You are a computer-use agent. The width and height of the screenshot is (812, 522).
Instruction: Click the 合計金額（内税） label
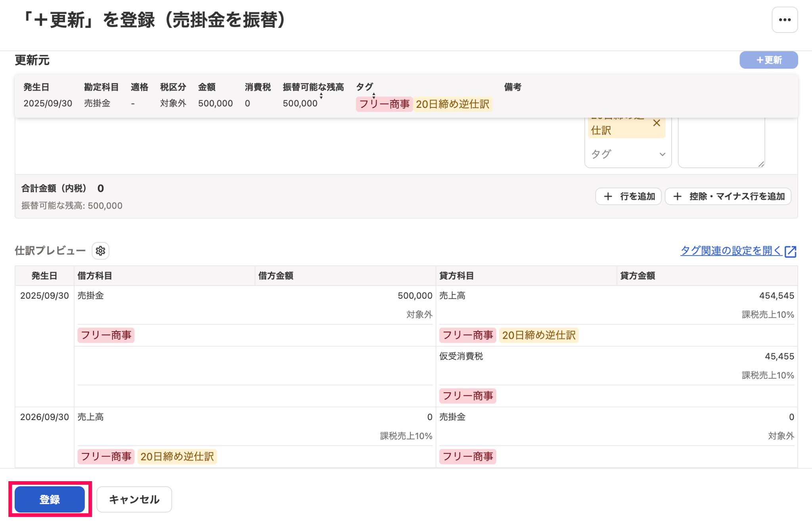pos(54,188)
